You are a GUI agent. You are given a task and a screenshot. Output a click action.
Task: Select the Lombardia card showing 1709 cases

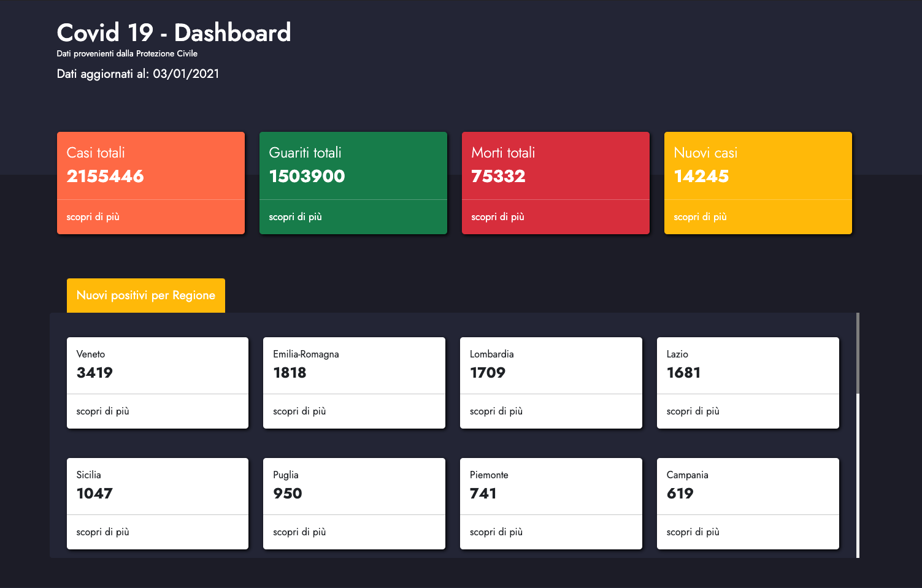pos(551,365)
